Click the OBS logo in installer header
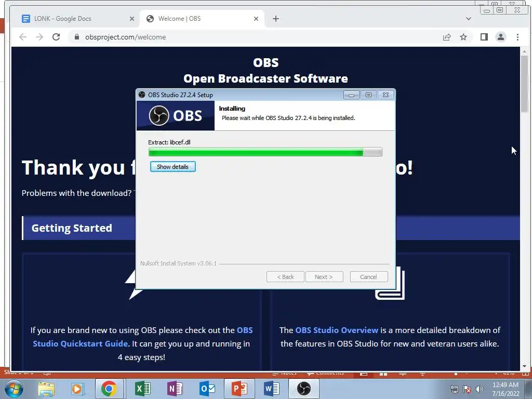 (176, 116)
